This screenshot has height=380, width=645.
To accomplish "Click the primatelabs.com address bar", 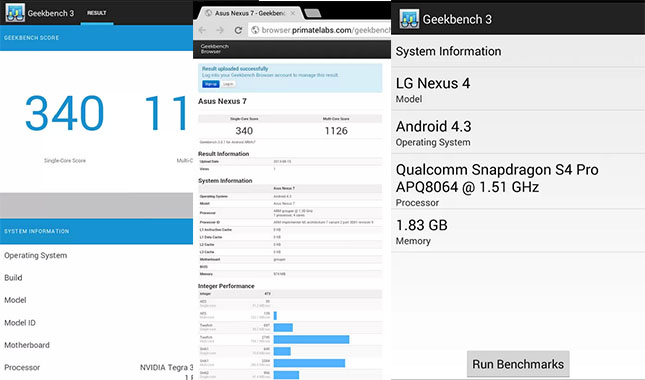I will 320,30.
